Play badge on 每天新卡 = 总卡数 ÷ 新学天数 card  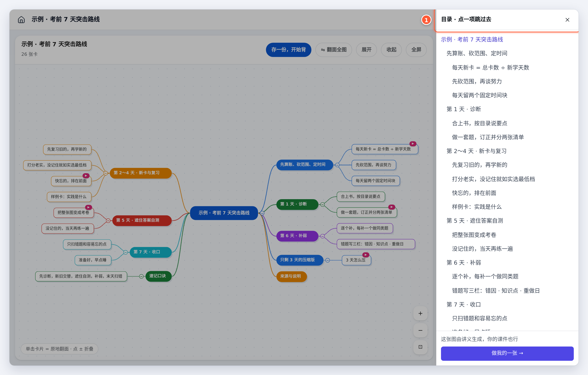tap(413, 144)
